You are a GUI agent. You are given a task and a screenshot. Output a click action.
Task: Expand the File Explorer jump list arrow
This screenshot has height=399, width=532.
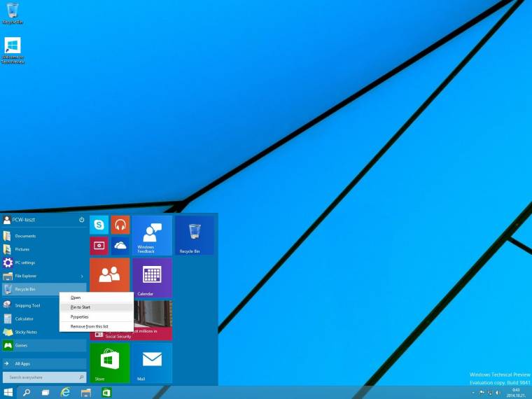click(x=82, y=276)
